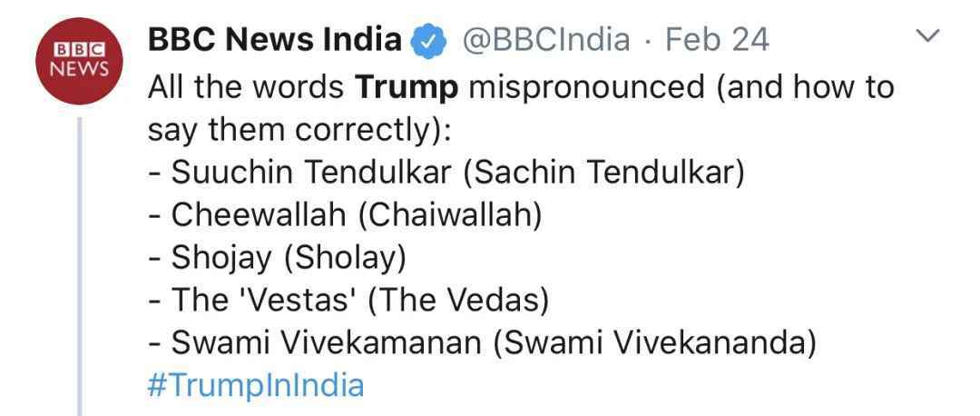Select the '(Chaiwallah)' correction
980x416 pixels.
point(449,216)
